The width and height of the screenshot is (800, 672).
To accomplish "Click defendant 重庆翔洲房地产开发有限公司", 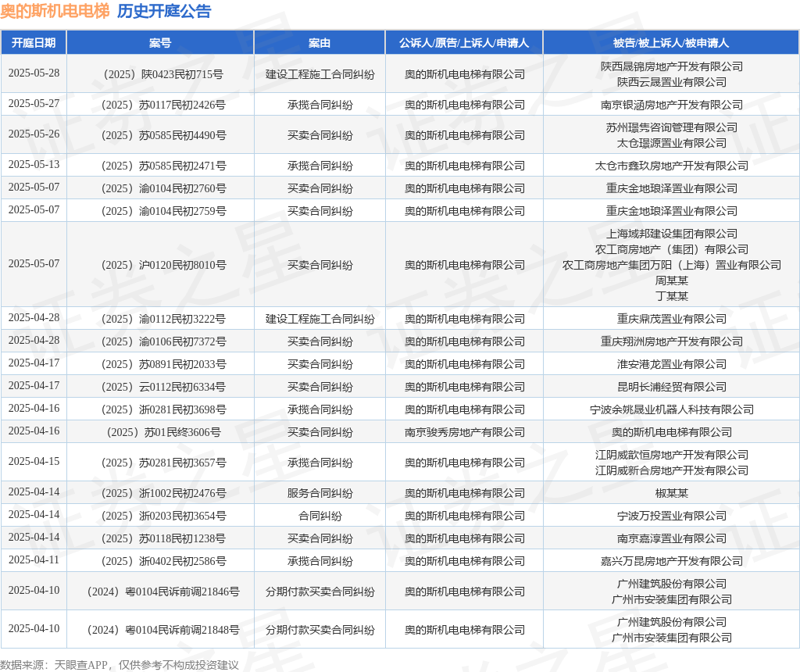I will point(671,342).
